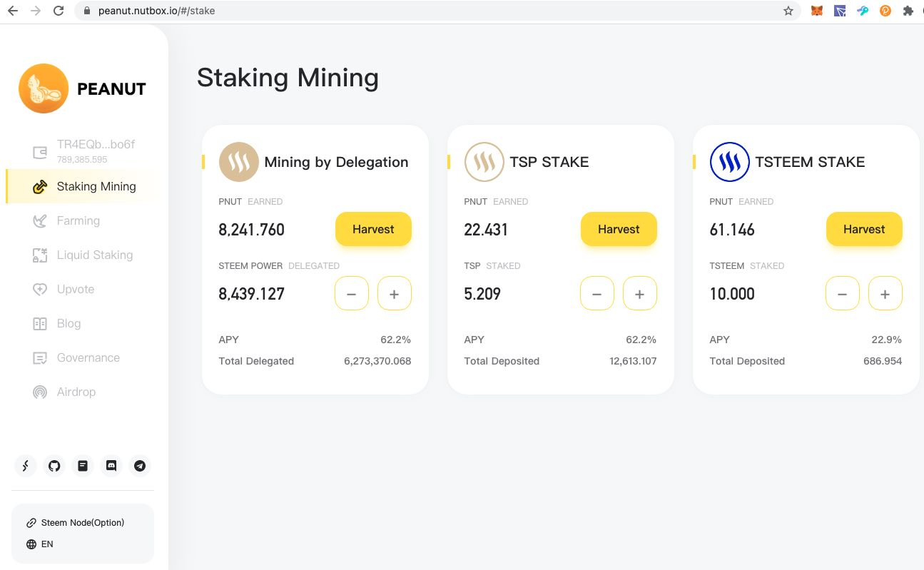Open Steem Node(Option) settings
This screenshot has height=570, width=924.
click(82, 523)
